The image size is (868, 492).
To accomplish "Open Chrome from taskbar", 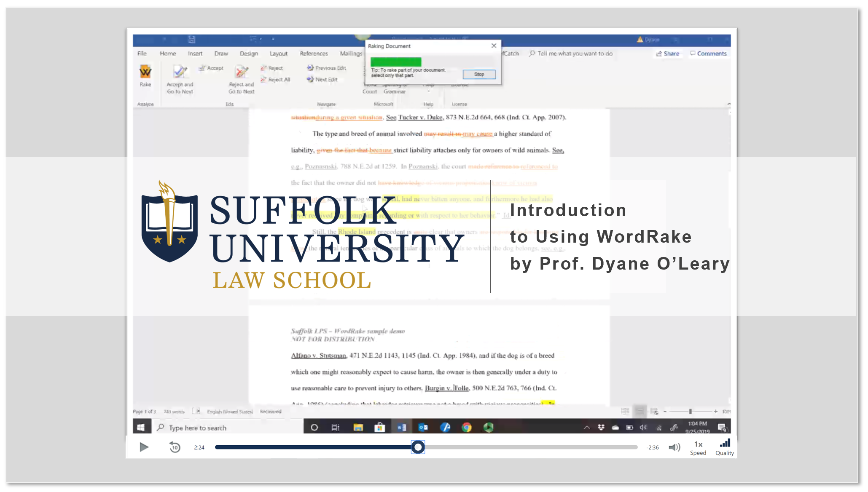I will pyautogui.click(x=466, y=428).
